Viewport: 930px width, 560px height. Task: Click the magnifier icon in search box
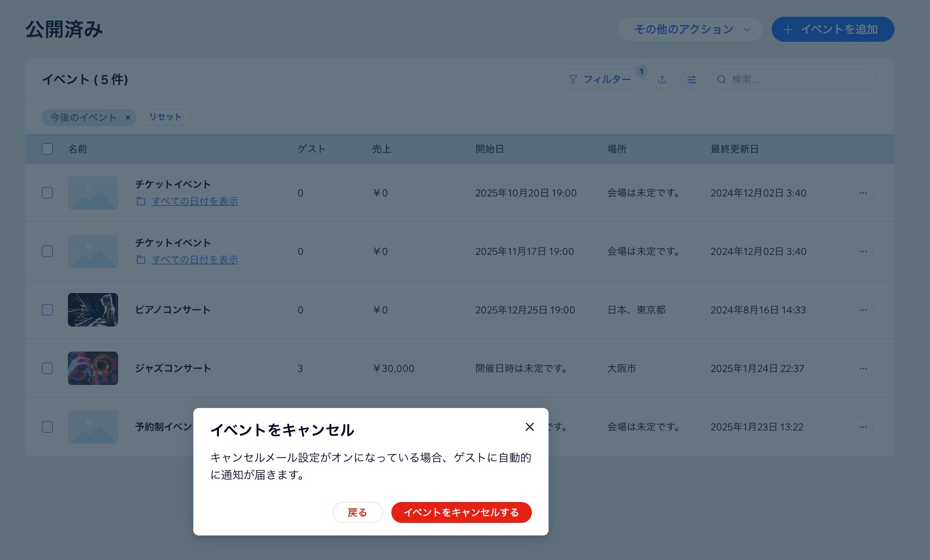coord(722,79)
